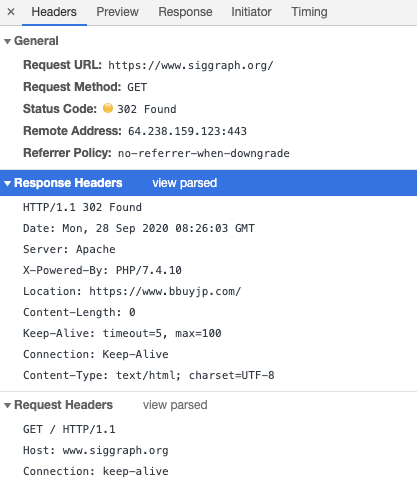Select the Initiator tab
The height and width of the screenshot is (484, 417).
coord(251,12)
